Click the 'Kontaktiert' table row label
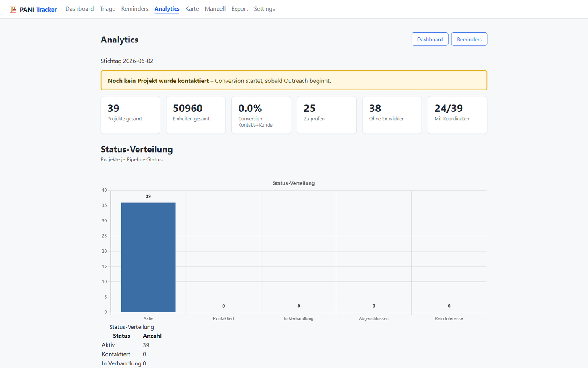The height and width of the screenshot is (368, 588). tap(116, 355)
